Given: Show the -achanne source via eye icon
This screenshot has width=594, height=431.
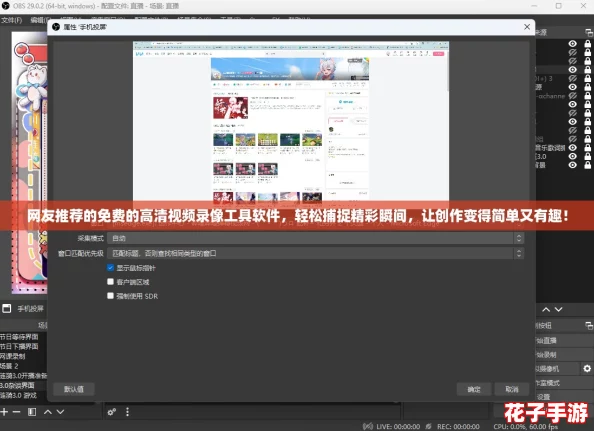Looking at the screenshot, I should tap(572, 96).
